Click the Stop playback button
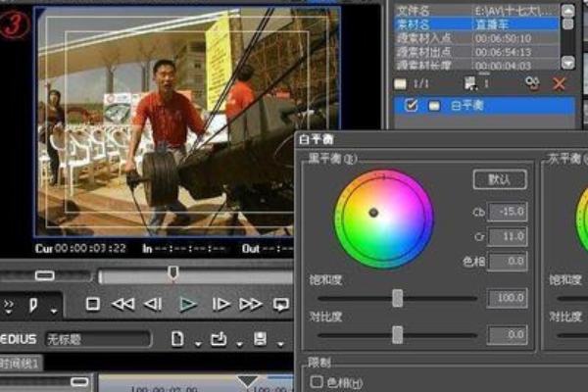This screenshot has width=588, height=392. tap(93, 304)
